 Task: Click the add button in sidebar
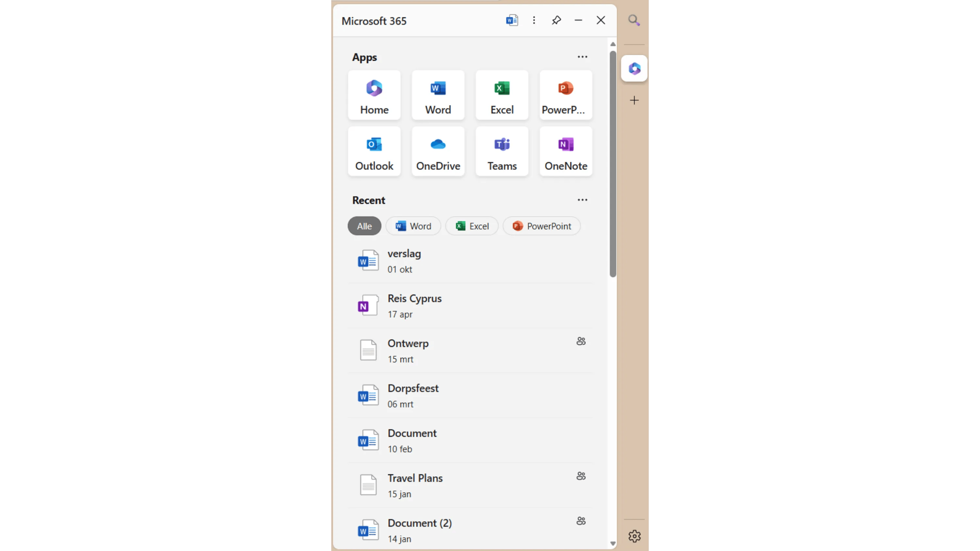634,101
